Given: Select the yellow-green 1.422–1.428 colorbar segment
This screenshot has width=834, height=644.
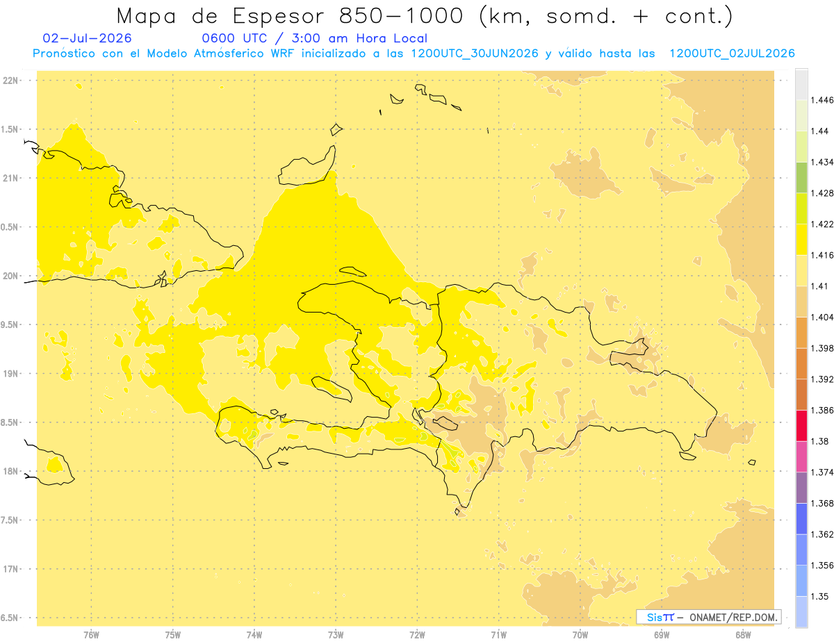Looking at the screenshot, I should tap(801, 209).
